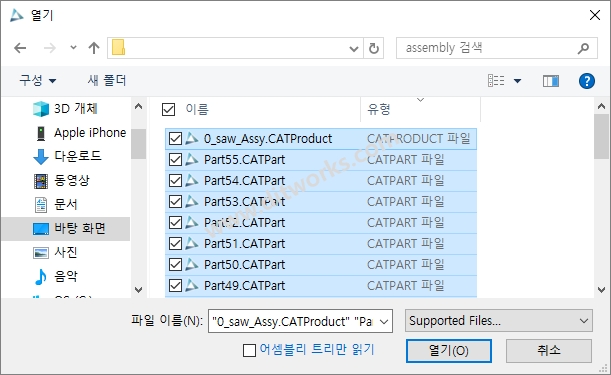Image resolution: width=611 pixels, height=375 pixels.
Task: Click the back navigation arrow
Action: click(20, 48)
